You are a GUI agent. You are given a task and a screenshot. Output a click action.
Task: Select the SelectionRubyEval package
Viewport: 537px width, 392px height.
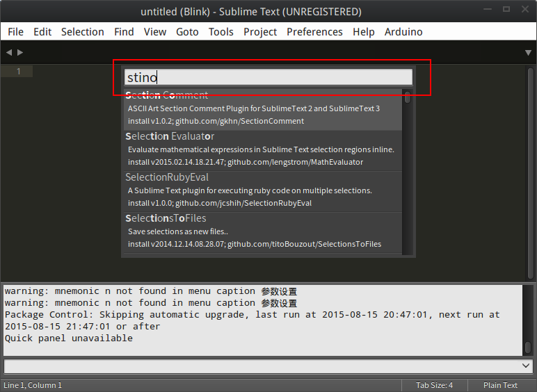pyautogui.click(x=263, y=192)
